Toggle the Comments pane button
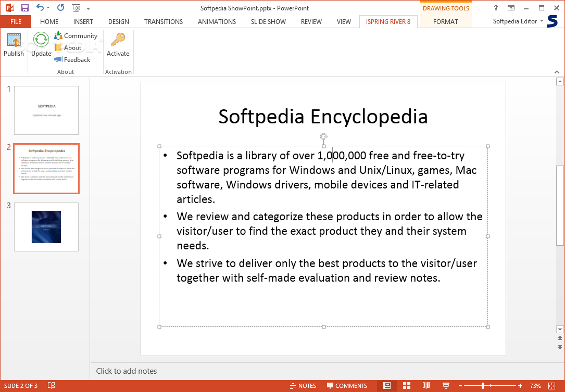Screen dimensions: 565x392 pos(347,386)
